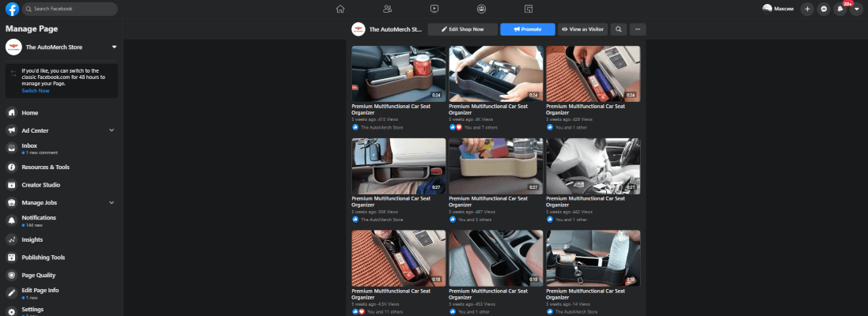Open the Groups icon in top navigation
Viewport: 868px width, 316px height.
481,9
